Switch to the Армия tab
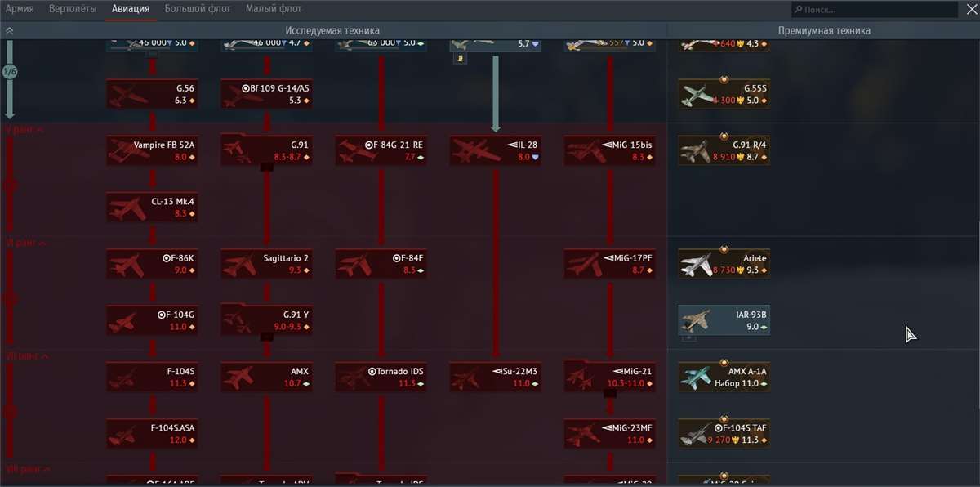980x487 pixels. [20, 10]
